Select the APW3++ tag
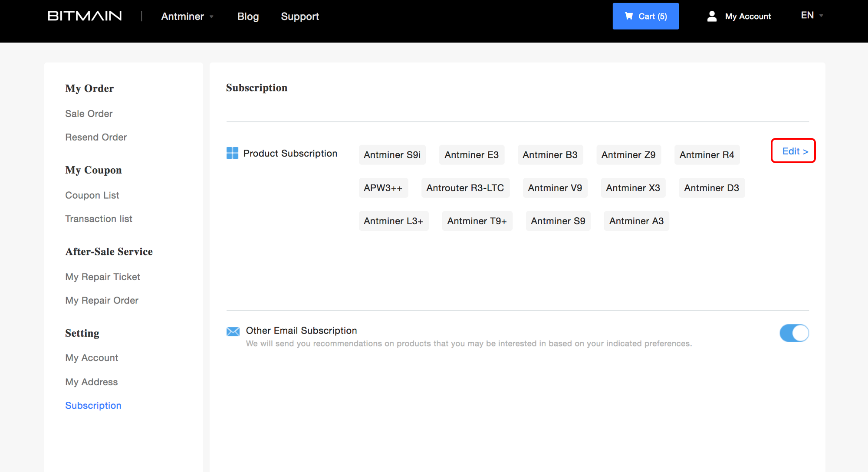The image size is (868, 472). coord(383,188)
